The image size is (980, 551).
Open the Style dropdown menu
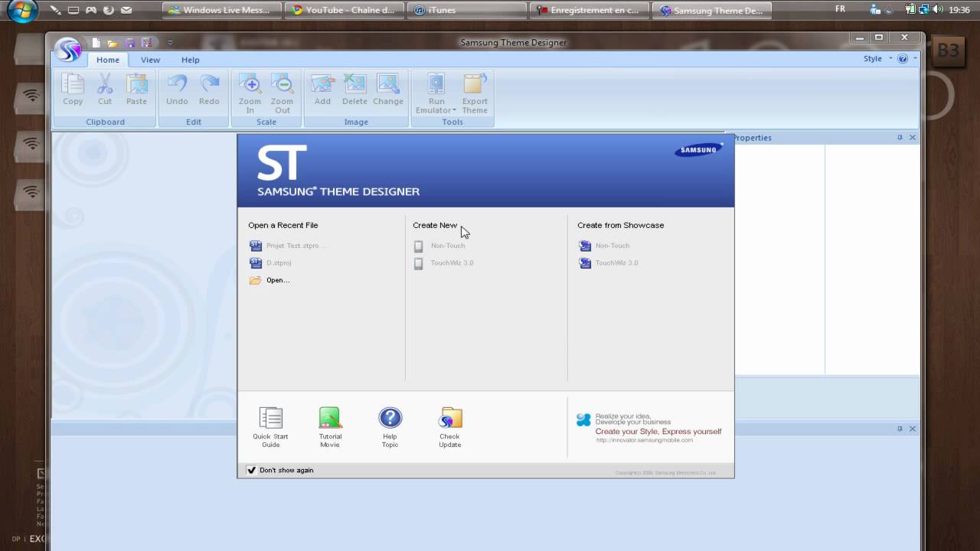(x=877, y=59)
